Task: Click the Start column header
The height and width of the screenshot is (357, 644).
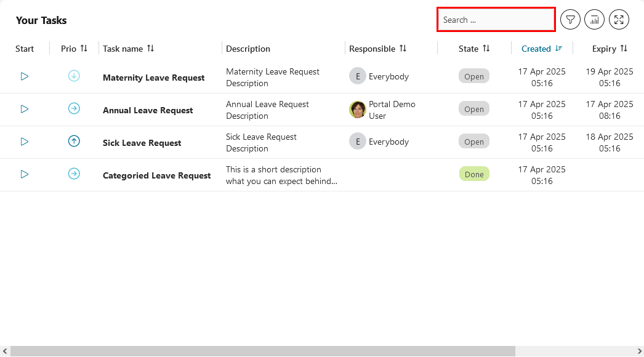Action: coord(25,49)
